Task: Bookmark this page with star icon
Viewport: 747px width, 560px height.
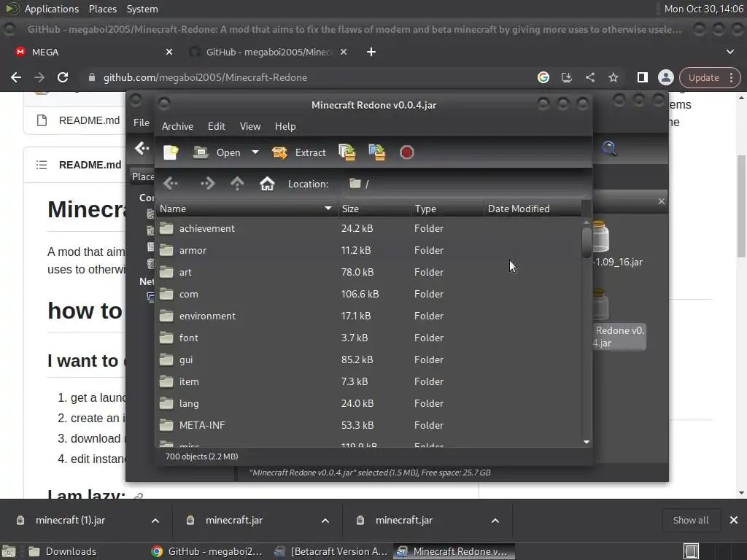Action: tap(613, 77)
